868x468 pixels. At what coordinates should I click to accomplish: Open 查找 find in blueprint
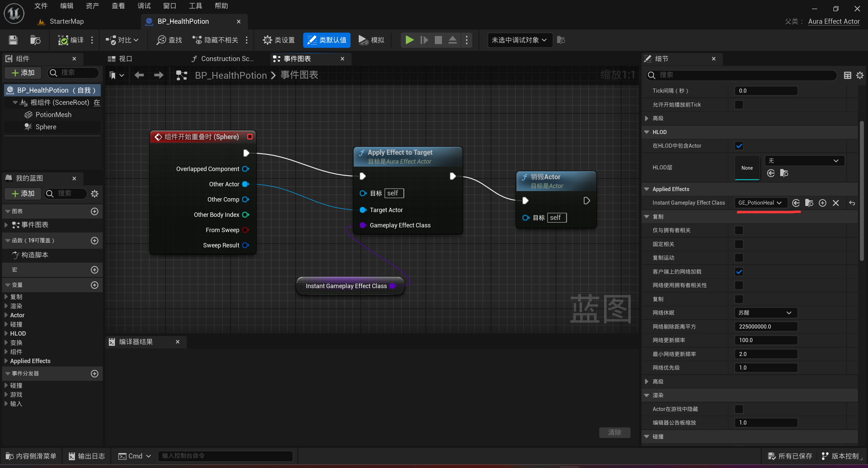pyautogui.click(x=169, y=40)
